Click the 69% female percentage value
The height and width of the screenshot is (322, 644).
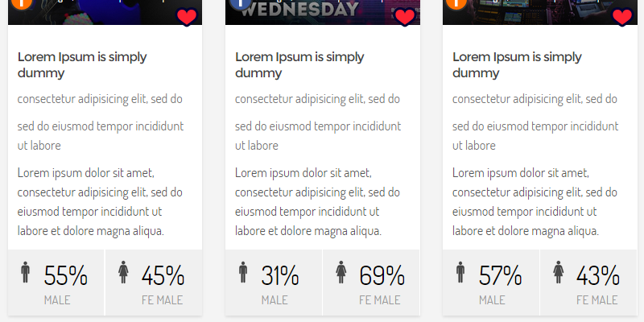coord(381,276)
